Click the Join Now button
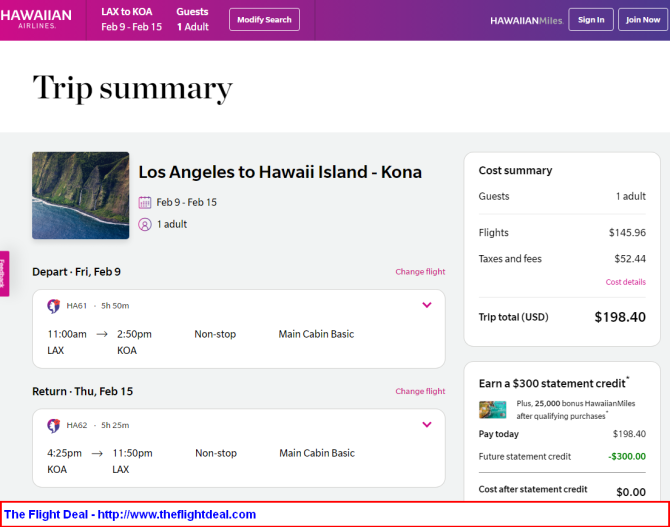This screenshot has height=527, width=670. pyautogui.click(x=643, y=20)
